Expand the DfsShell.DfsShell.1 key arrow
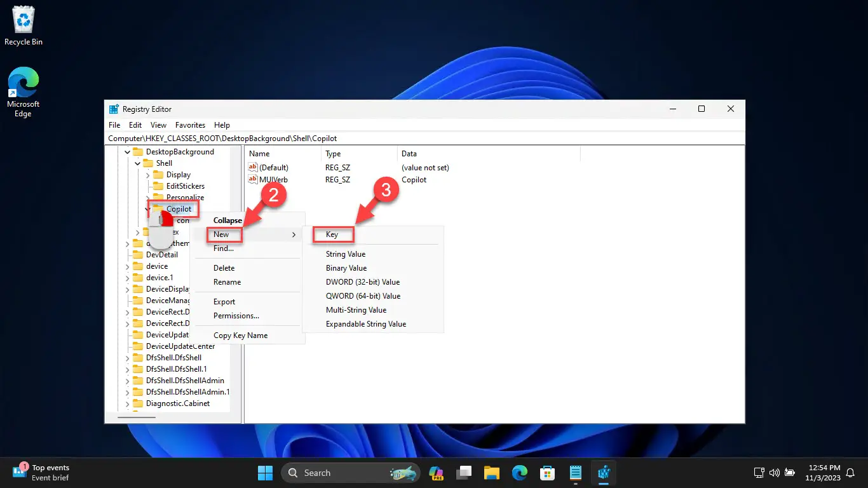This screenshot has height=488, width=868. (127, 369)
